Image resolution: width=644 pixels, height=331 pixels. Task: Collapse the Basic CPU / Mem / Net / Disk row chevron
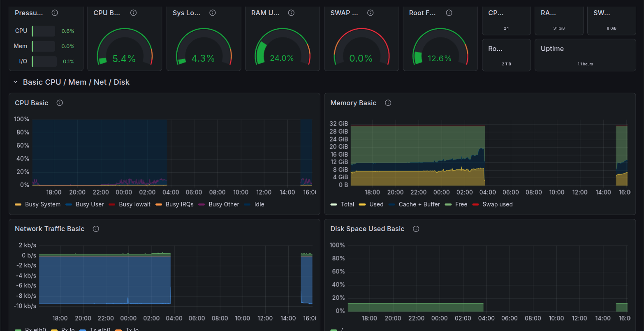point(15,82)
